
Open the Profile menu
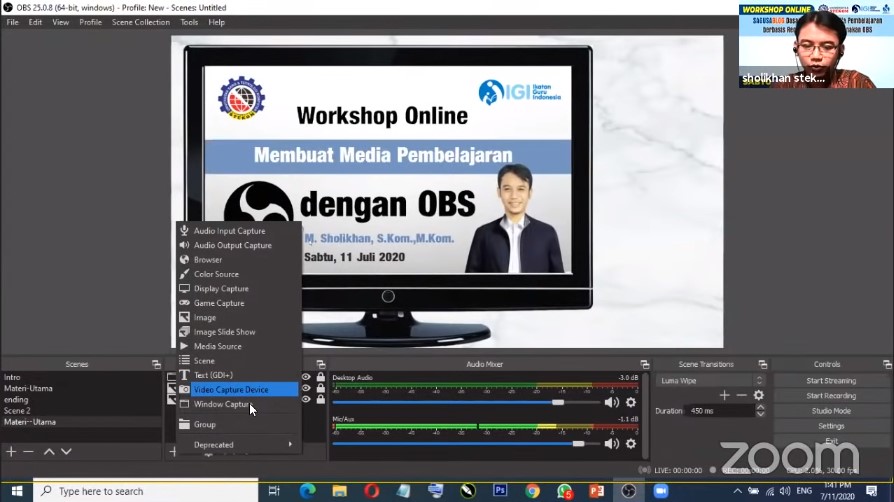click(91, 22)
